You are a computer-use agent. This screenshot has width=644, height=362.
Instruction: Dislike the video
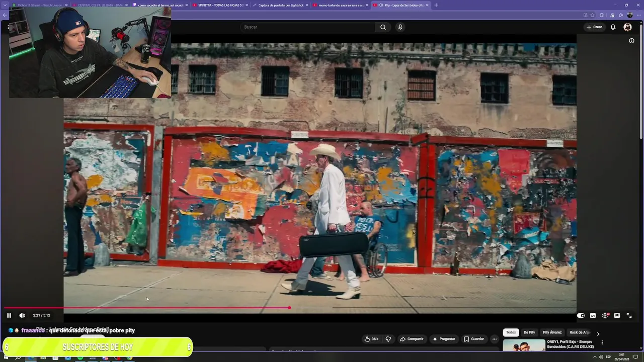tap(388, 339)
